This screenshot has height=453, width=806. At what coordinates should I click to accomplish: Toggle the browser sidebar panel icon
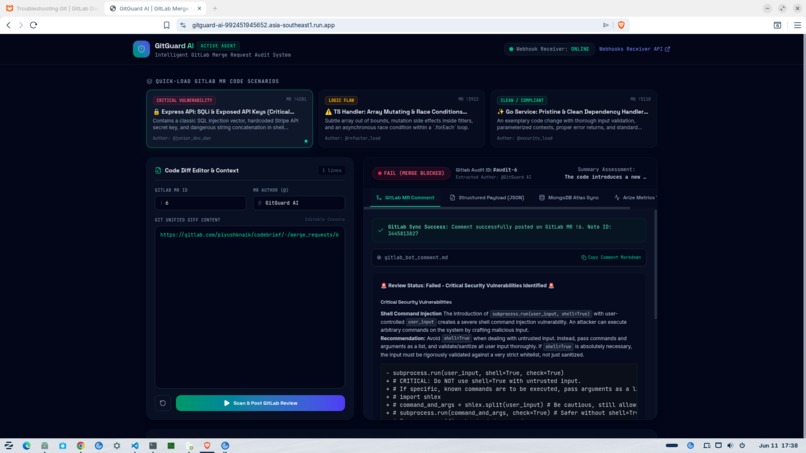(777, 25)
